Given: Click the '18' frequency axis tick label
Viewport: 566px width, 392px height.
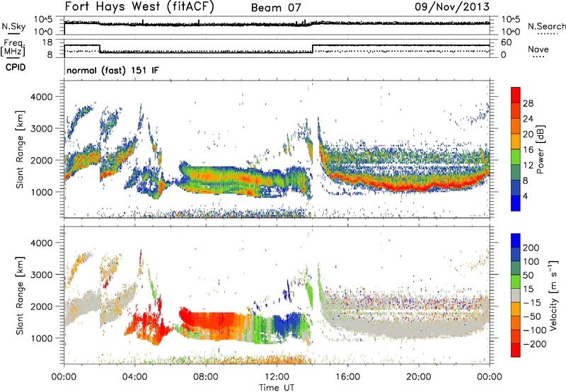Looking at the screenshot, I should point(47,42).
